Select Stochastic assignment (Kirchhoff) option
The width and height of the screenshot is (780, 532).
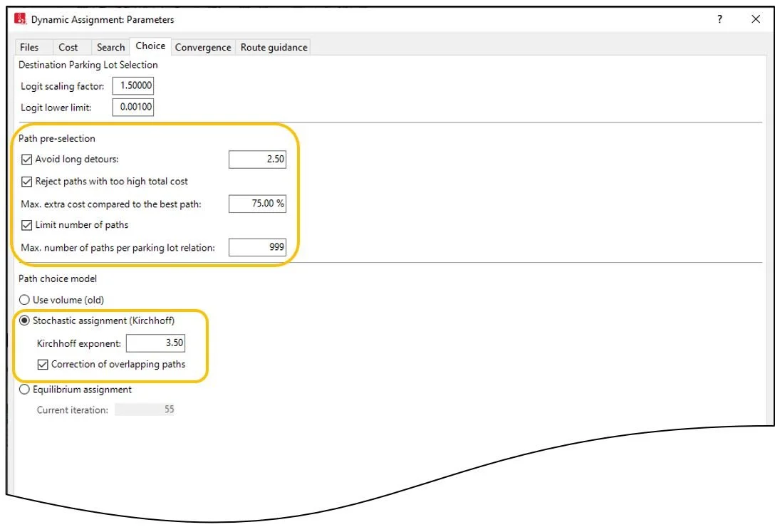point(24,320)
